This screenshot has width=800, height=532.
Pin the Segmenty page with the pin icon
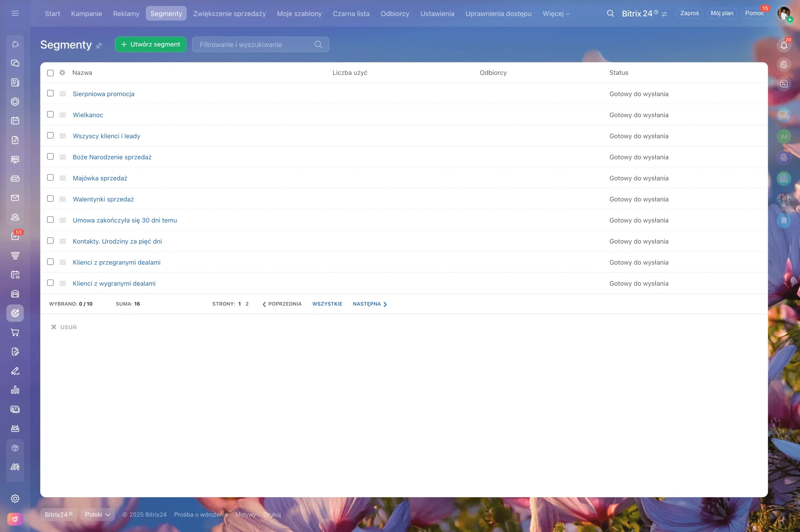pyautogui.click(x=99, y=45)
